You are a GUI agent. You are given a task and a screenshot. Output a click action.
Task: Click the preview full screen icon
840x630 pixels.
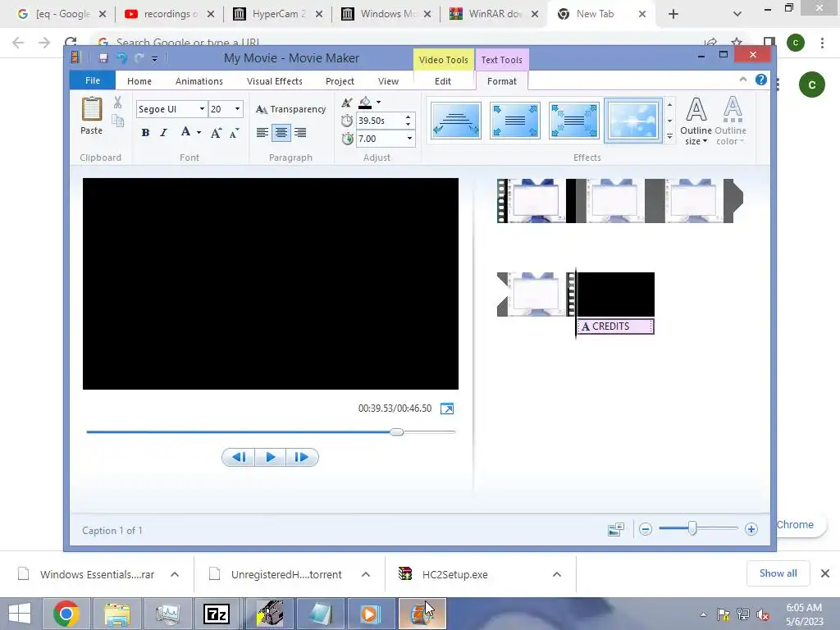coord(447,409)
